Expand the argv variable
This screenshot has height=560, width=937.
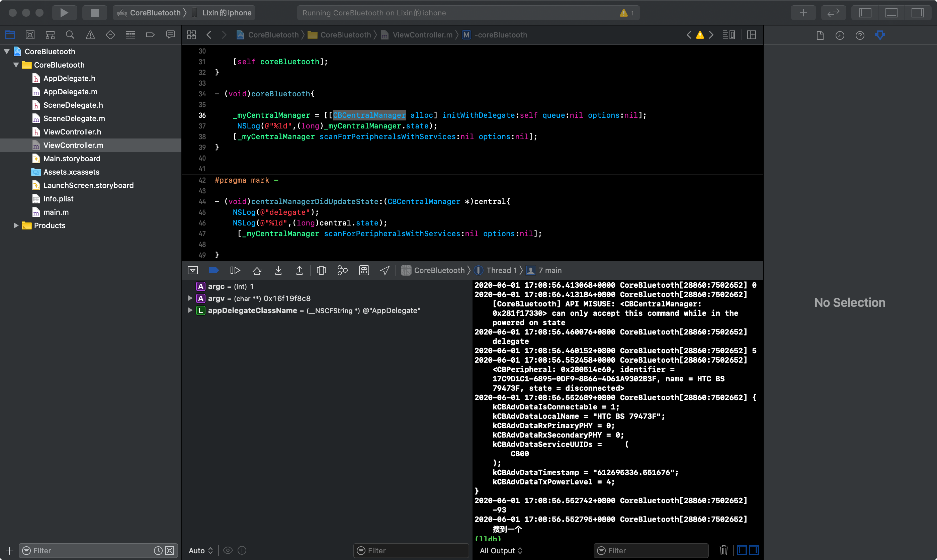pos(190,298)
